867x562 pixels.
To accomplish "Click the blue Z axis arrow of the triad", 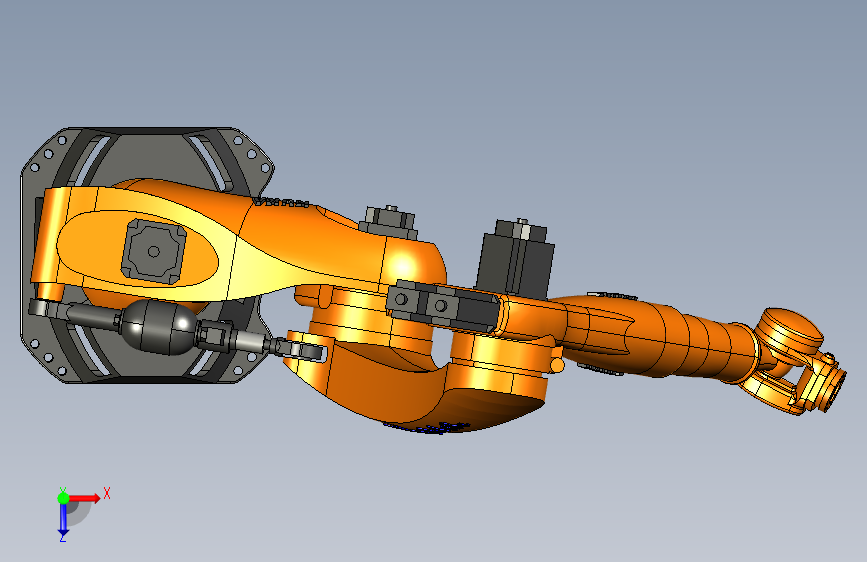I will 63,520.
